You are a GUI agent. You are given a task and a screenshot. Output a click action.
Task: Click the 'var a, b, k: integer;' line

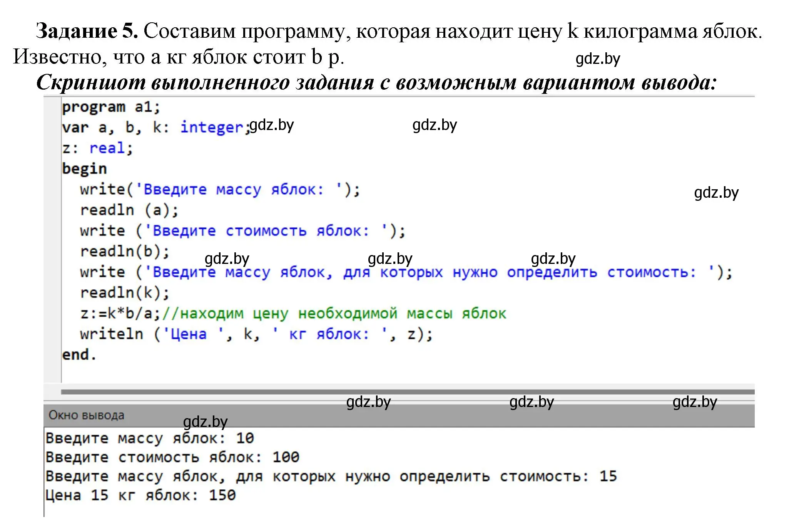click(x=156, y=127)
